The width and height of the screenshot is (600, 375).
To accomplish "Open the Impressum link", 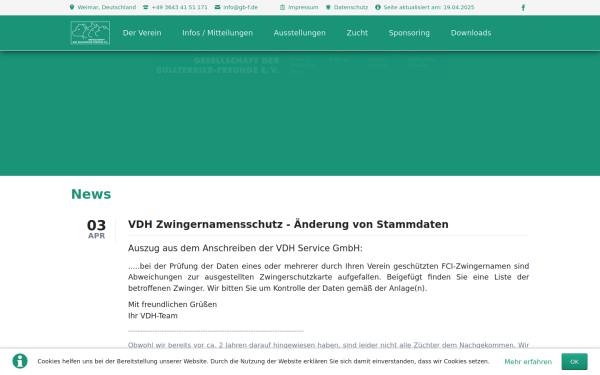I will coord(303,7).
